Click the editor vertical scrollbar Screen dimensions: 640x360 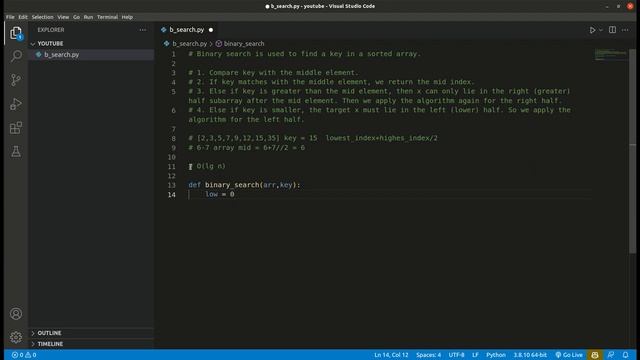pyautogui.click(x=632, y=151)
